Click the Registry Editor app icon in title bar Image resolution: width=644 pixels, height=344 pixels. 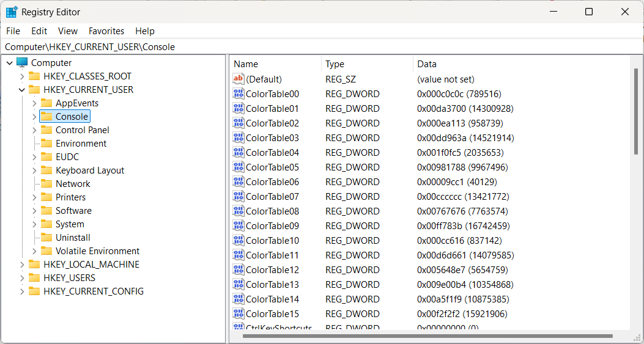point(12,12)
